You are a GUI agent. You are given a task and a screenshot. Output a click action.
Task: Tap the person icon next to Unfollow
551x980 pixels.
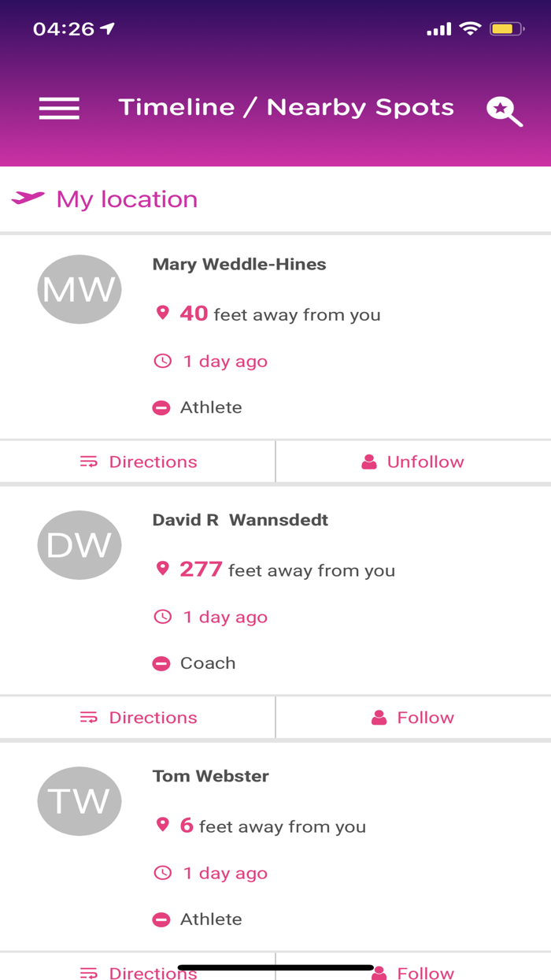[370, 461]
